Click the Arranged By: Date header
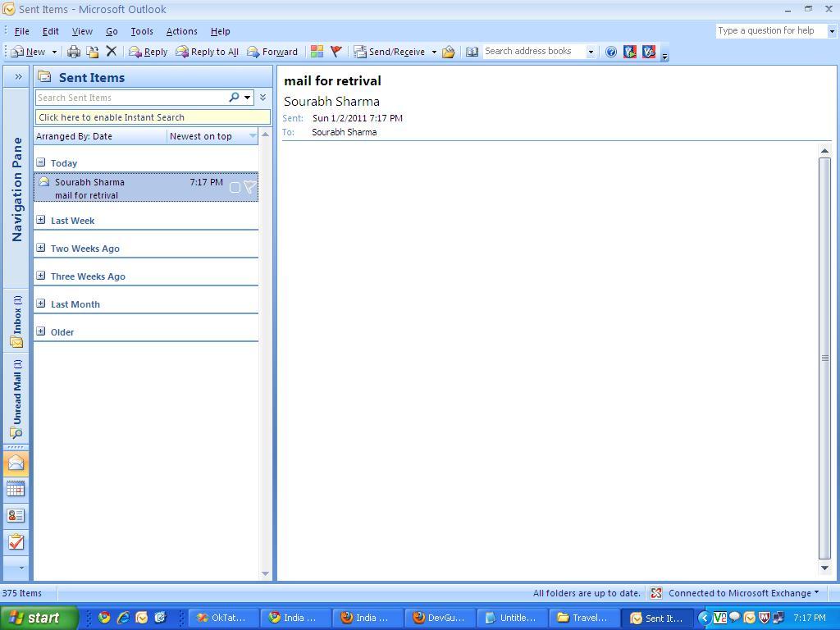The height and width of the screenshot is (630, 840). coord(101,136)
